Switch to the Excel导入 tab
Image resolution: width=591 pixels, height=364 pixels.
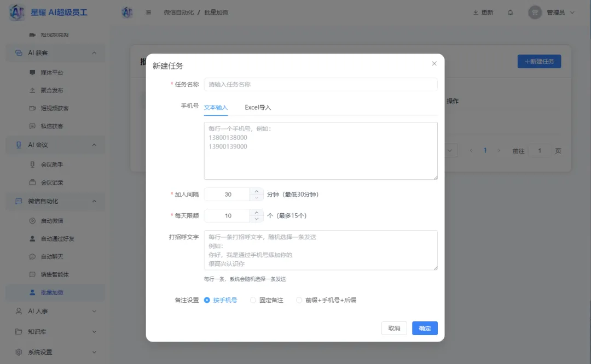[x=257, y=107]
